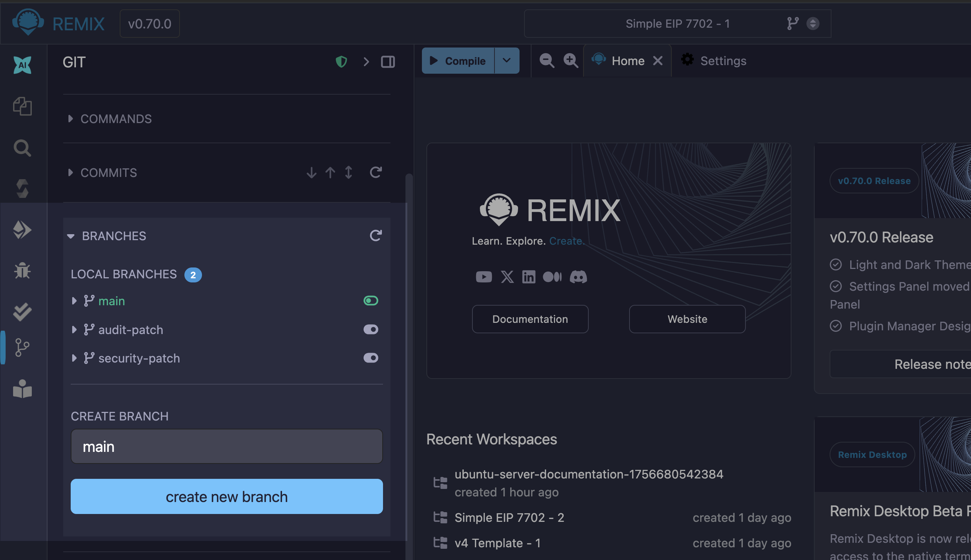Click the git branch icon in the workspace bar
This screenshot has height=560, width=971.
pyautogui.click(x=793, y=24)
